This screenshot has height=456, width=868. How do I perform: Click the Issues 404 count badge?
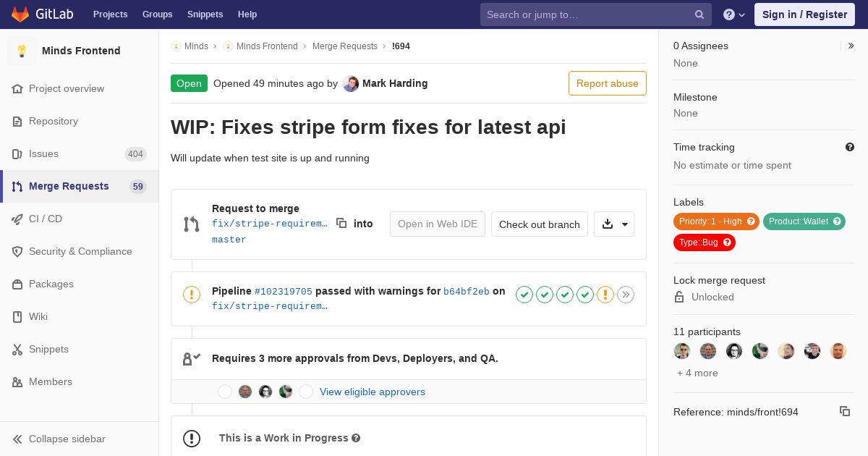135,153
